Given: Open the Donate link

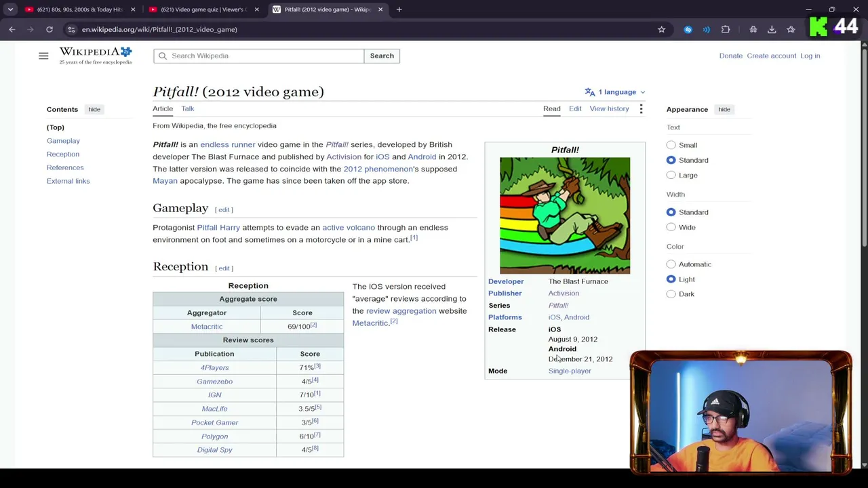Looking at the screenshot, I should click(x=730, y=56).
